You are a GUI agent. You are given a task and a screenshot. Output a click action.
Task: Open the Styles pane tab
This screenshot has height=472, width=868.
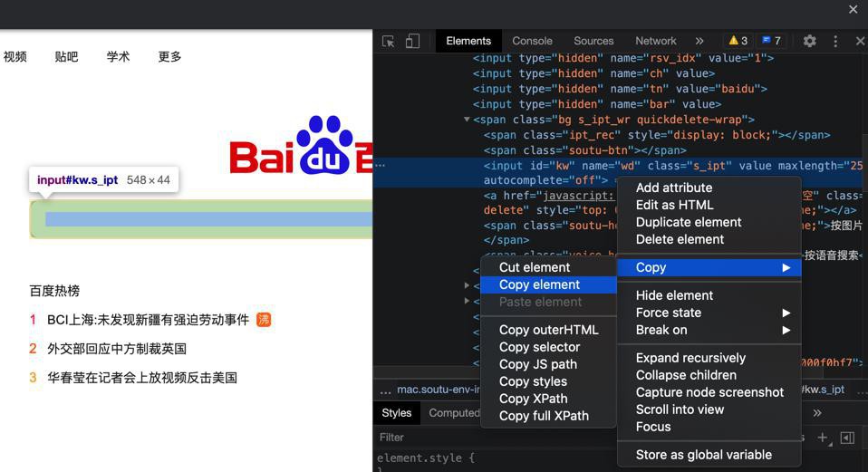click(396, 413)
